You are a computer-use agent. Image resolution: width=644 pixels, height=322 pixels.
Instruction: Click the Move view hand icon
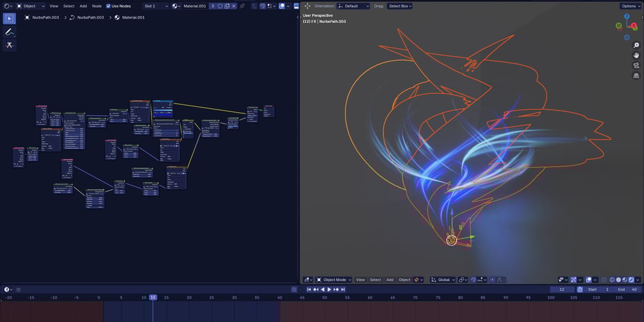pos(636,56)
